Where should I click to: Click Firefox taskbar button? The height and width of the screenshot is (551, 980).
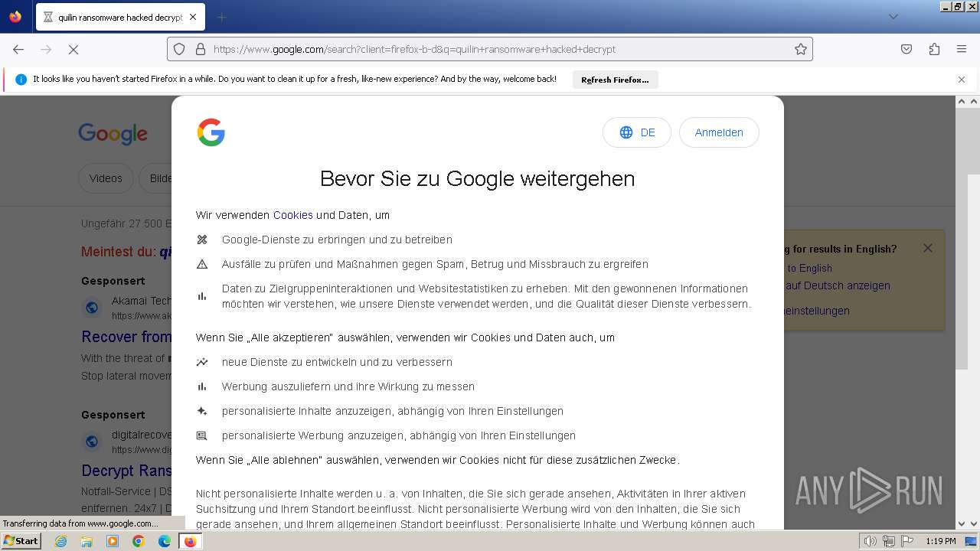pos(190,541)
